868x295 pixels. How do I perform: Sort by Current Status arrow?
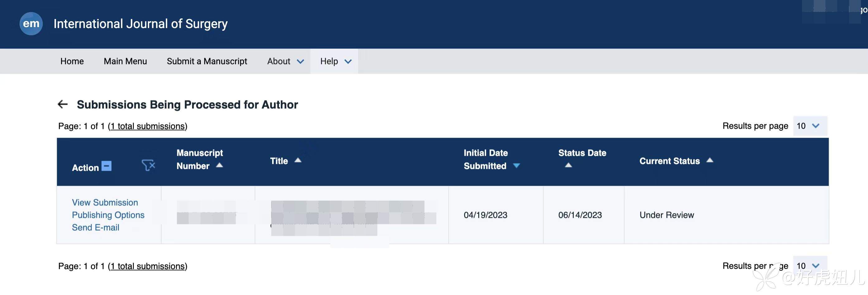710,160
